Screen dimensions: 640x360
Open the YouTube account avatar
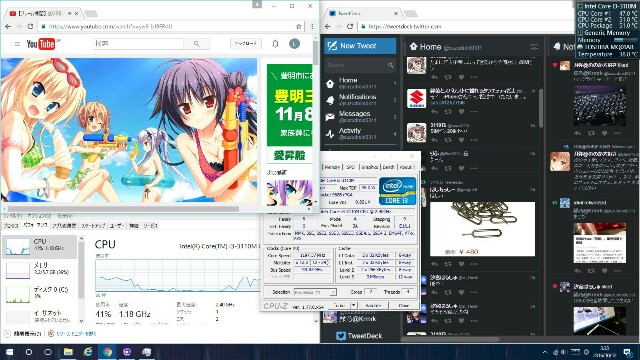294,43
